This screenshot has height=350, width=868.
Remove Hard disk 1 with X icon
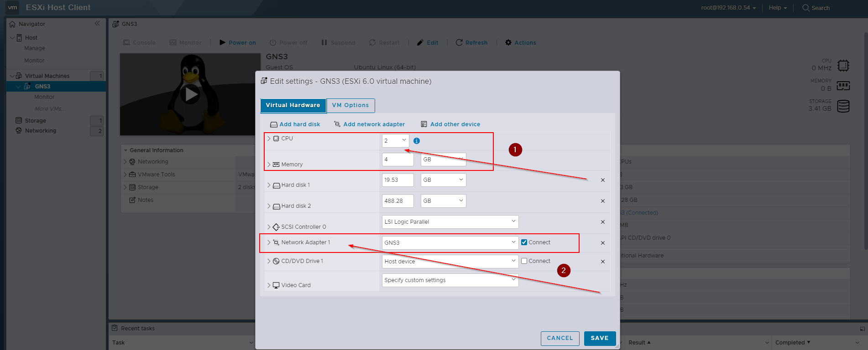pyautogui.click(x=602, y=180)
